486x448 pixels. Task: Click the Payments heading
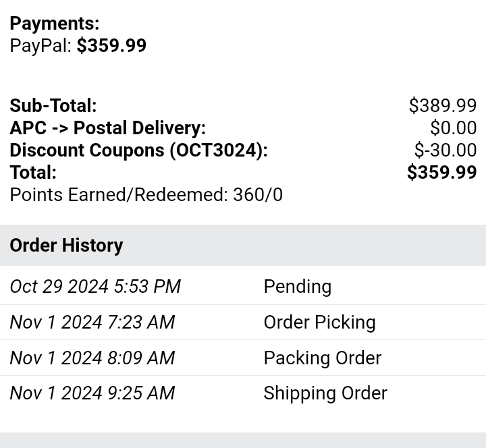point(55,23)
